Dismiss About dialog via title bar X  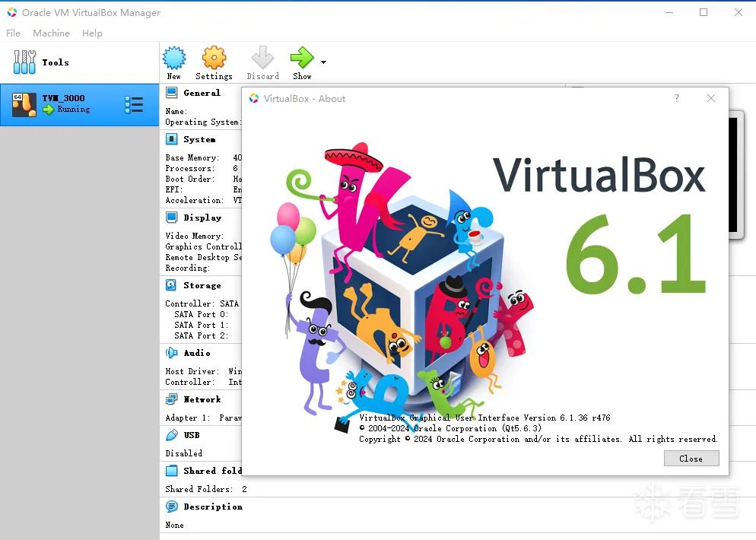pos(710,98)
